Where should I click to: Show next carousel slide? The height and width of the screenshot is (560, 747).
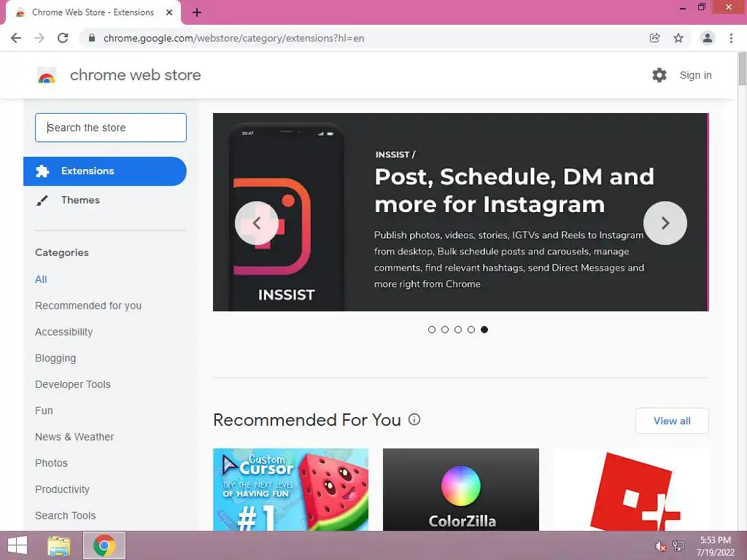pos(665,223)
